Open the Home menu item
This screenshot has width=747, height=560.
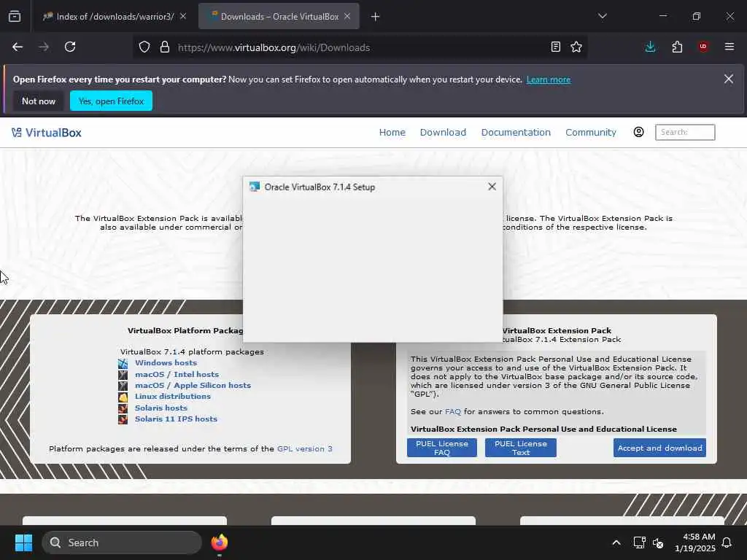[x=392, y=133]
